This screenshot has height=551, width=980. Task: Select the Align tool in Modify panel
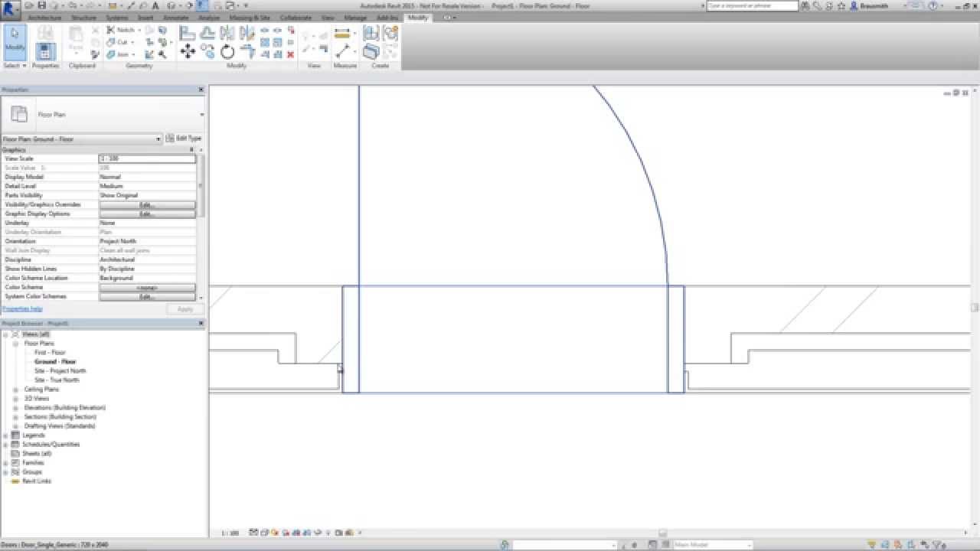(188, 33)
